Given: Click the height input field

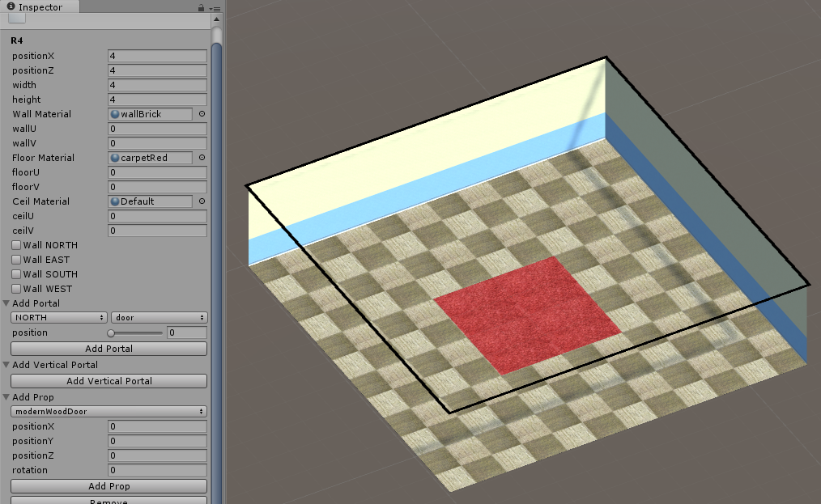Looking at the screenshot, I should tap(158, 100).
